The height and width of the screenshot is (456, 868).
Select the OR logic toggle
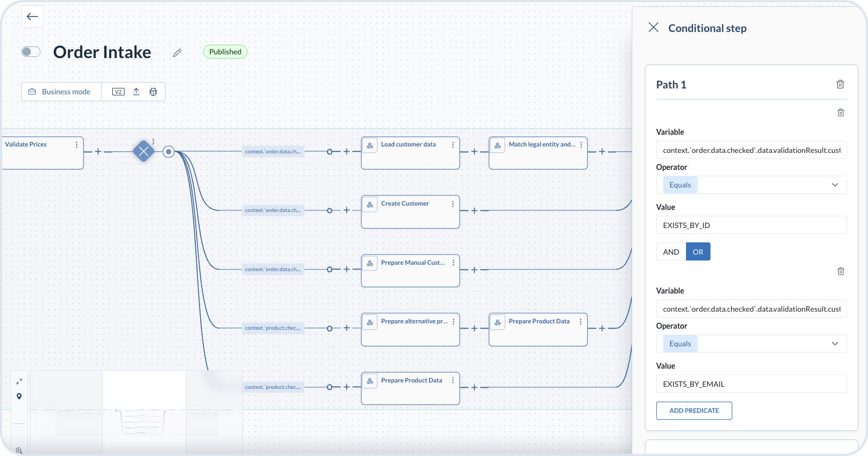coord(698,252)
